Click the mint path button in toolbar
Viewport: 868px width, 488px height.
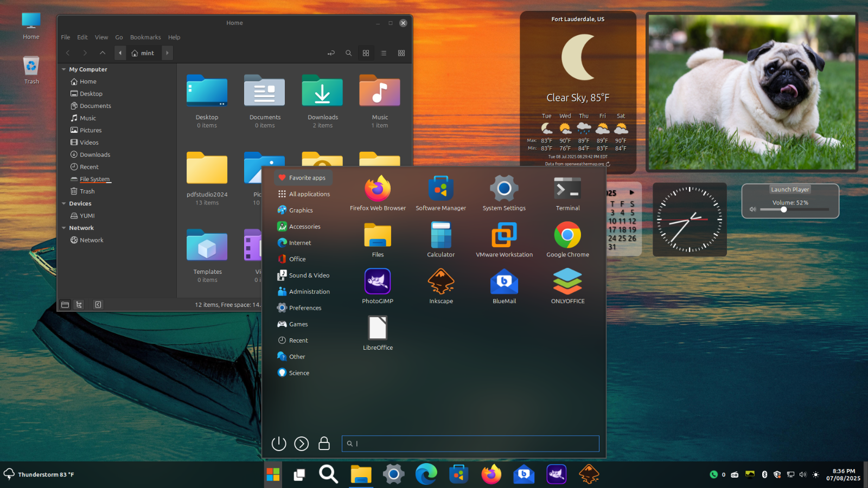143,53
